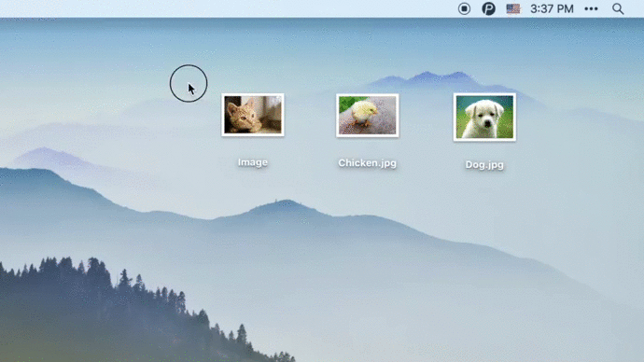
Task: Click the "Chicken.jpg" file name label
Action: coord(367,163)
